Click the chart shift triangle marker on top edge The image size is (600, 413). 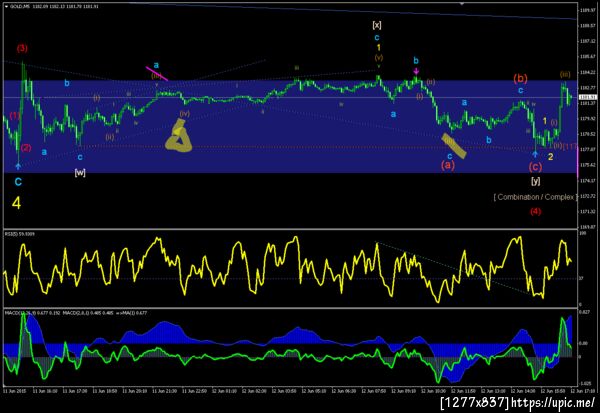462,4
